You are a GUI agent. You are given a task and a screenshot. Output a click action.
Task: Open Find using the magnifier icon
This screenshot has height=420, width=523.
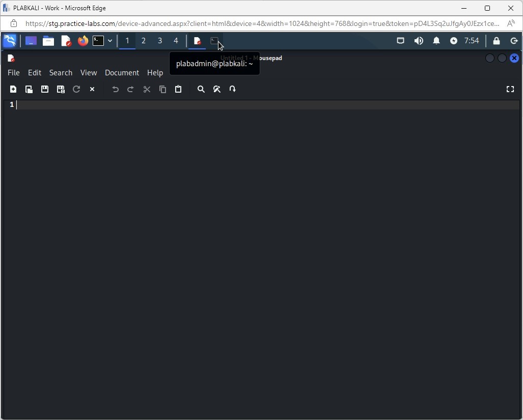click(x=201, y=89)
